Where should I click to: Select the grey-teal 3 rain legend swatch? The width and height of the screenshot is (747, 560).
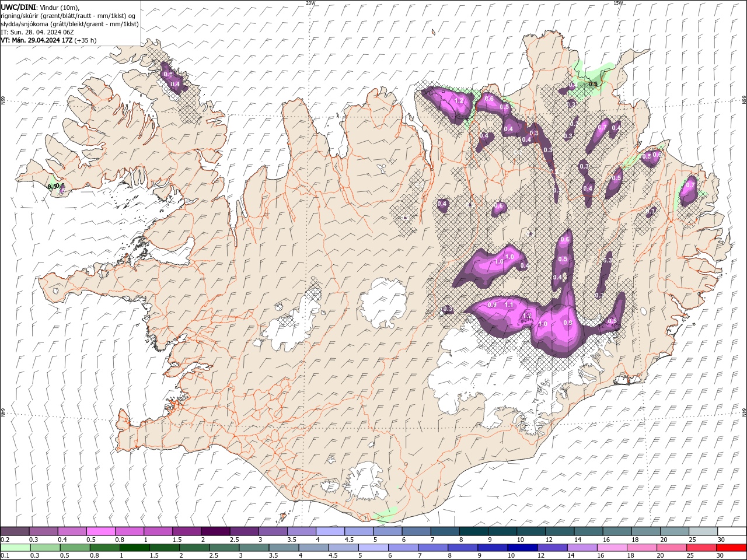click(x=254, y=548)
